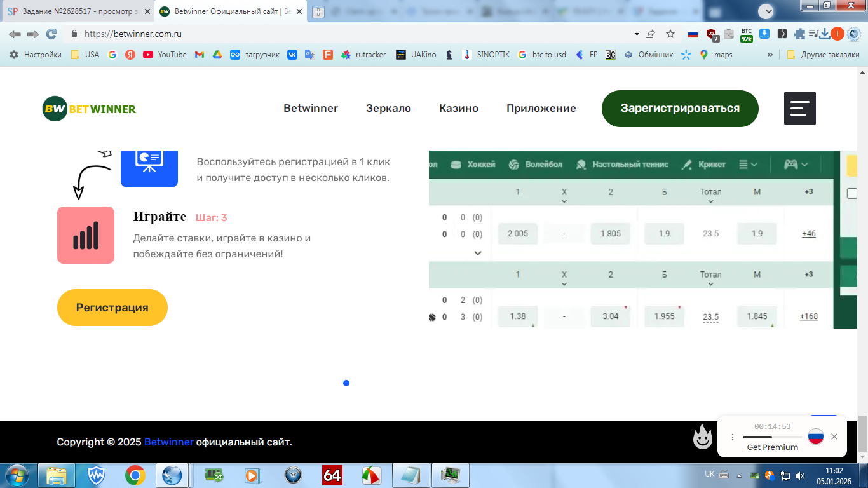Image resolution: width=868 pixels, height=488 pixels.
Task: Reload the page with browser refresh
Action: (51, 34)
